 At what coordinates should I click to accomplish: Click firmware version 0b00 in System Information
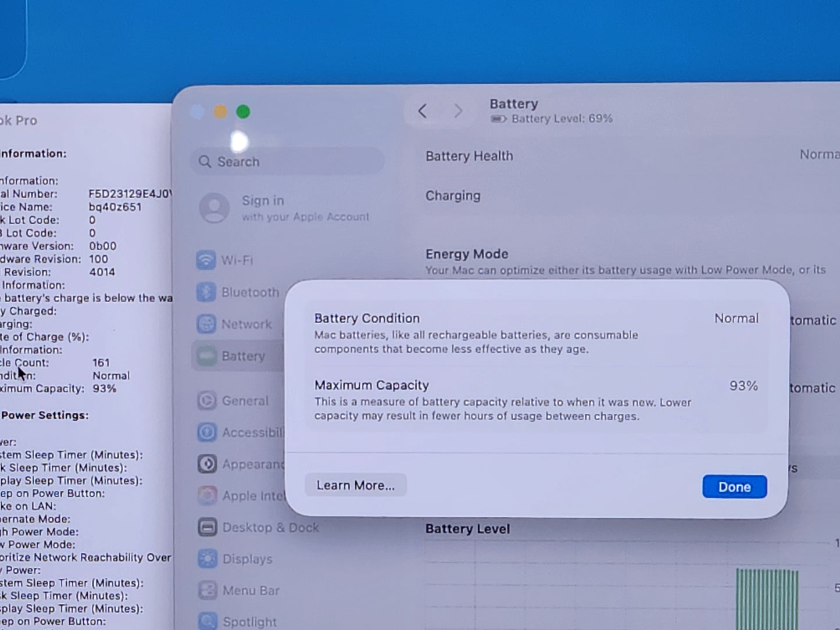click(x=103, y=246)
